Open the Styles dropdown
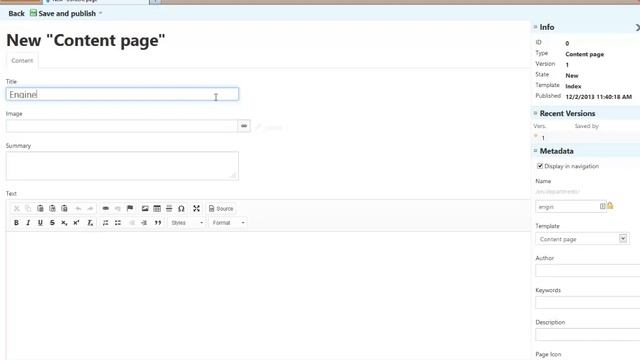 point(187,223)
